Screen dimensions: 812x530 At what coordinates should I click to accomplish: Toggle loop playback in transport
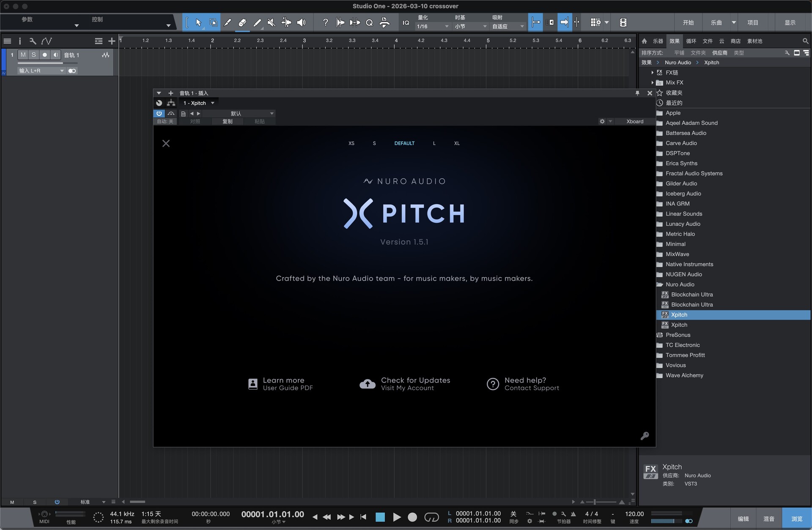[x=431, y=517]
